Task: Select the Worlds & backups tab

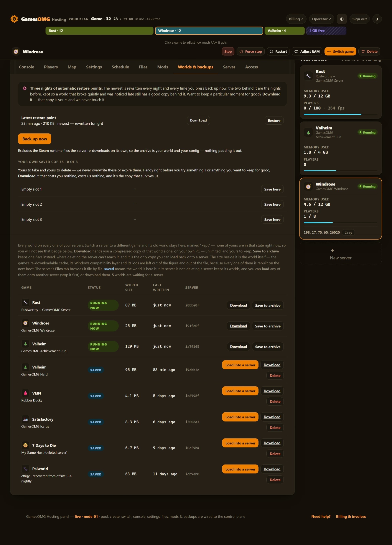Action: (196, 67)
